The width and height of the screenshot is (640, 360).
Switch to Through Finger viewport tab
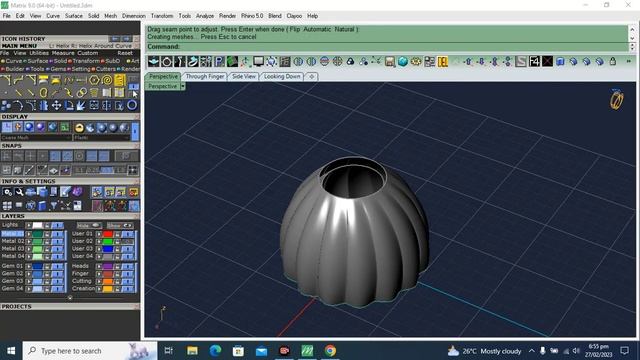205,76
